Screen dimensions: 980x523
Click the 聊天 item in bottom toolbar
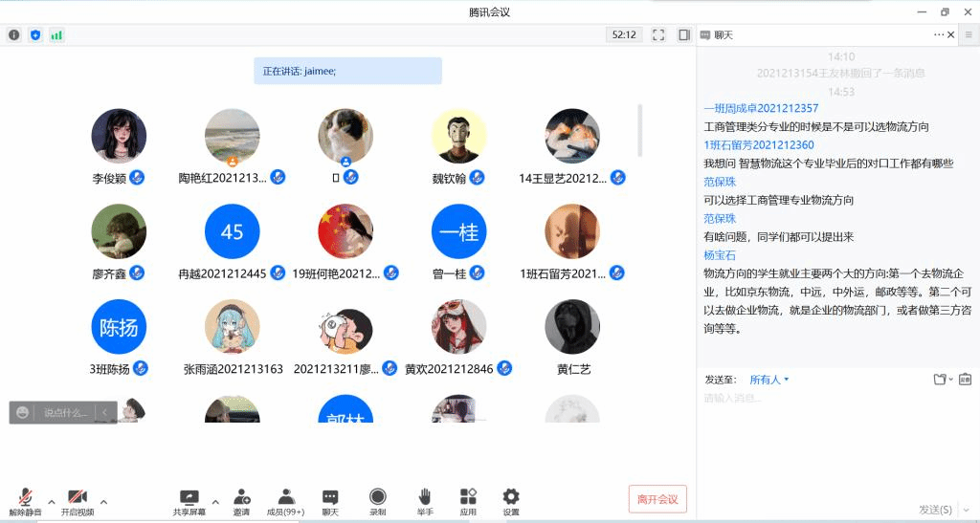[x=330, y=497]
